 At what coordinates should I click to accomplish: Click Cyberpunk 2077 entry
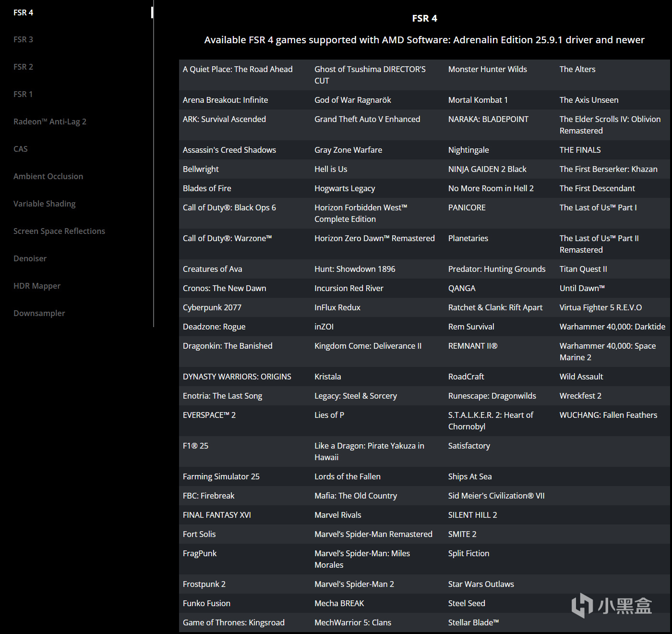(212, 307)
